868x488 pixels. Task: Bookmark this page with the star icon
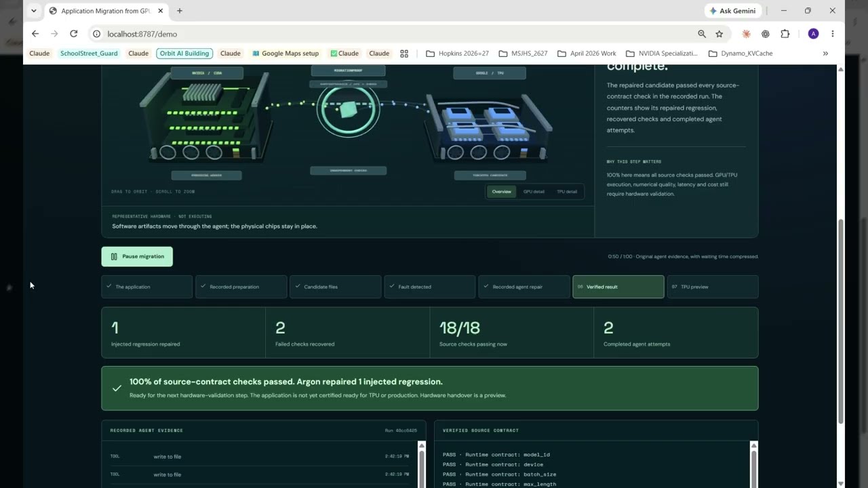pos(719,34)
